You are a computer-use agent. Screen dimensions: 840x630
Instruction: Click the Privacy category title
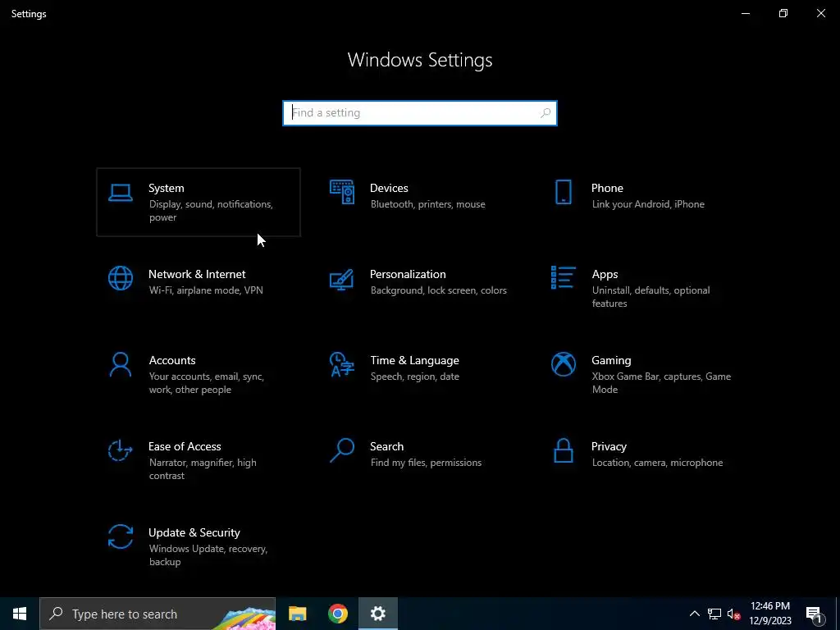(609, 447)
